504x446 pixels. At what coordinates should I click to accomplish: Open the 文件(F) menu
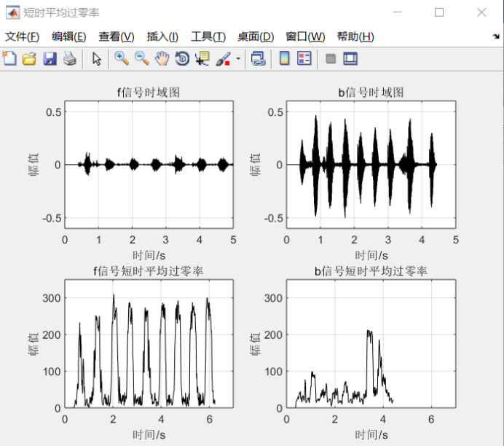[x=22, y=36]
